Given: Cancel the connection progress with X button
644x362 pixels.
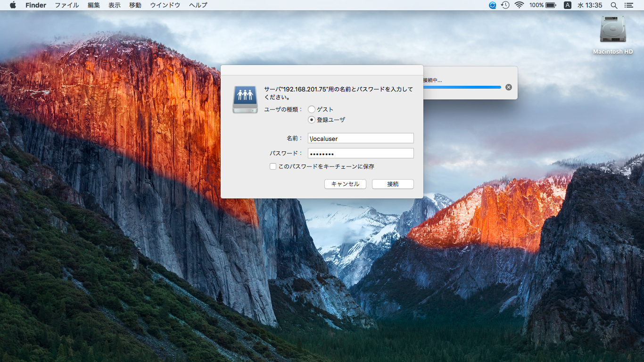Looking at the screenshot, I should (509, 87).
